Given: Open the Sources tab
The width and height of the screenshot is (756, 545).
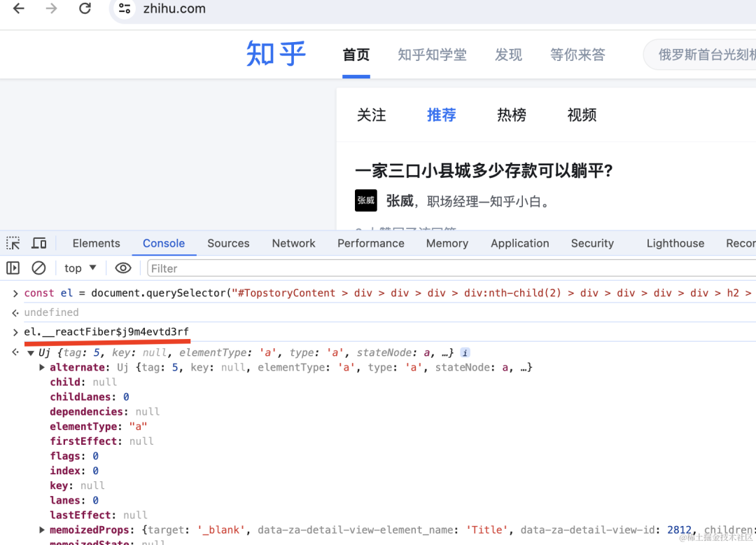Looking at the screenshot, I should 228,243.
